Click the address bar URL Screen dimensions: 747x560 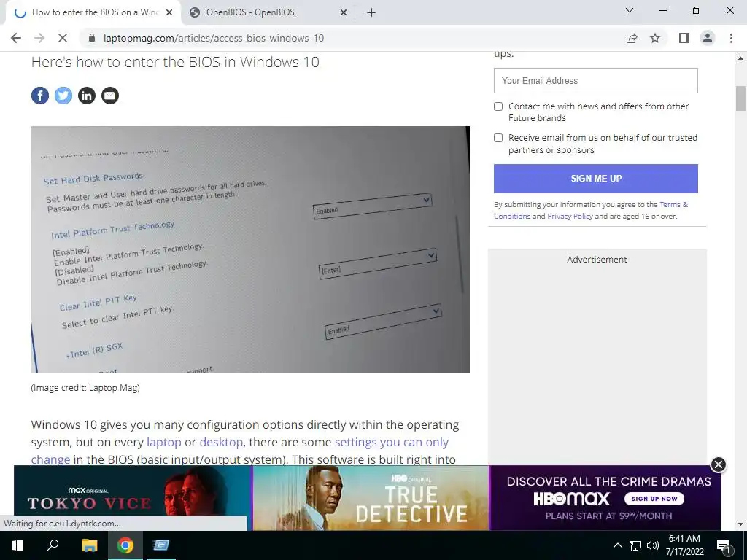point(214,38)
